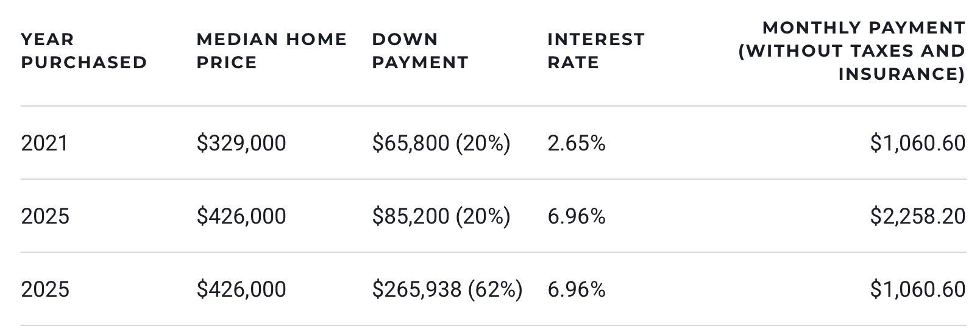The height and width of the screenshot is (329, 980).
Task: Select the Median Home Price header
Action: pos(271,51)
